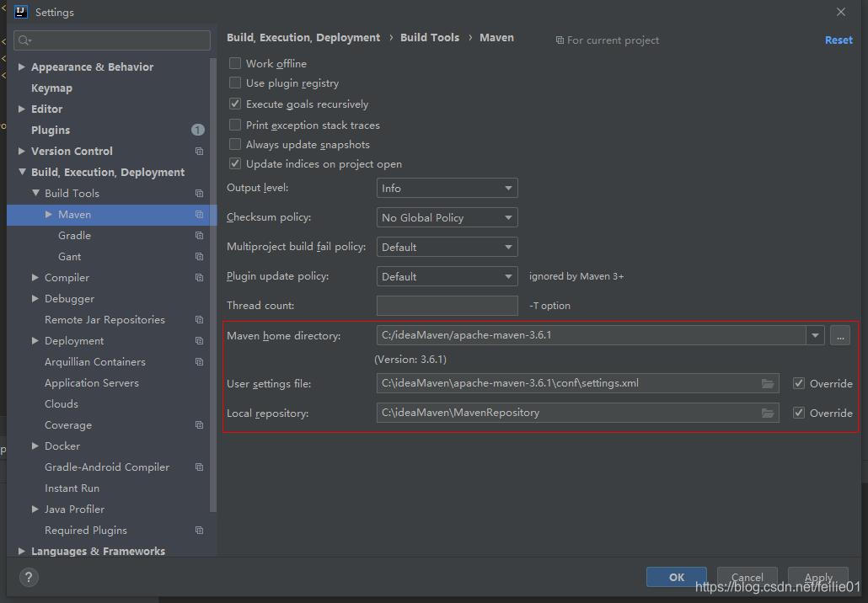Expand the Maven subtree arrow
The image size is (868, 603).
49,214
